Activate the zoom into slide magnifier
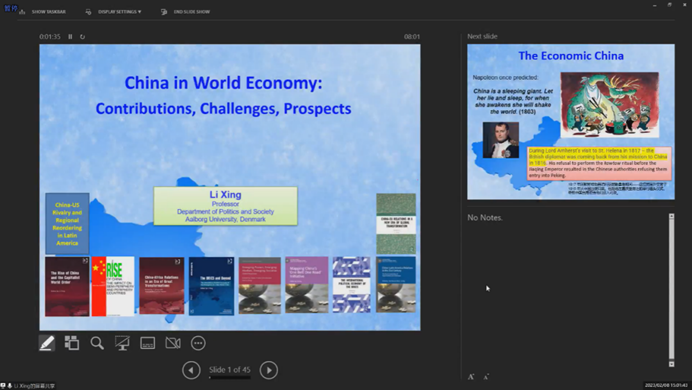 point(97,343)
